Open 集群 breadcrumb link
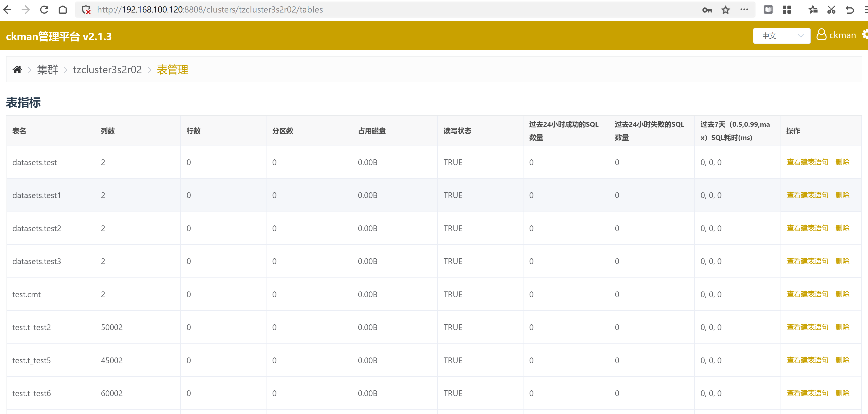The image size is (868, 414). (47, 70)
